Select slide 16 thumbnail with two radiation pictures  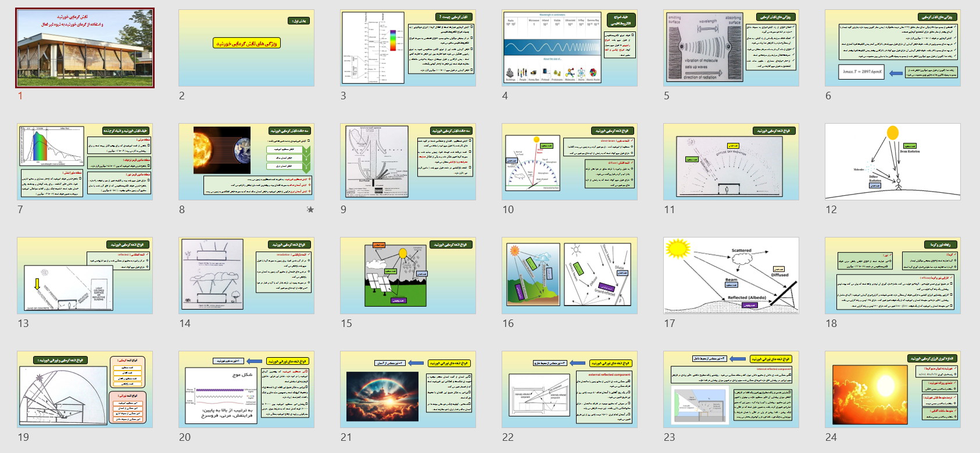click(570, 275)
